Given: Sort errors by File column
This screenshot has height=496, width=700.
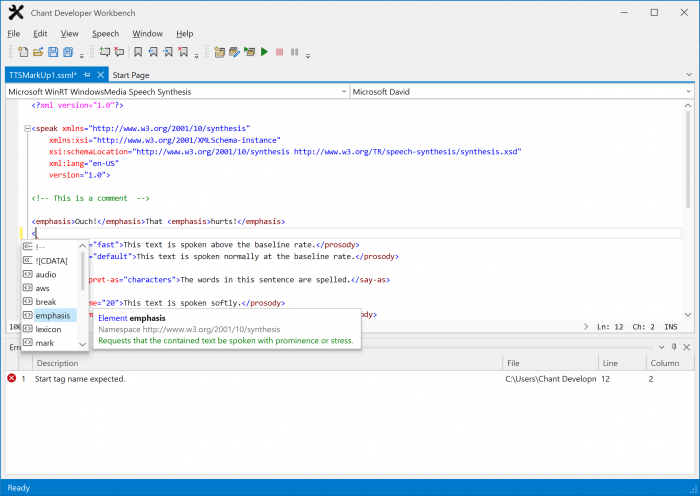Looking at the screenshot, I should click(550, 363).
